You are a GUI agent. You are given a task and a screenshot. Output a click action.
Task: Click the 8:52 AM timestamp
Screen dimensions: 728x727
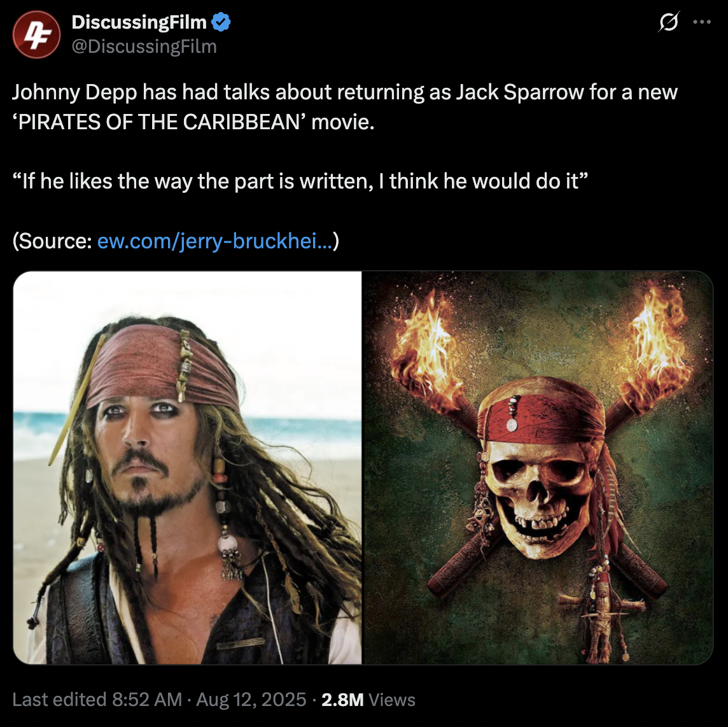[x=147, y=699]
